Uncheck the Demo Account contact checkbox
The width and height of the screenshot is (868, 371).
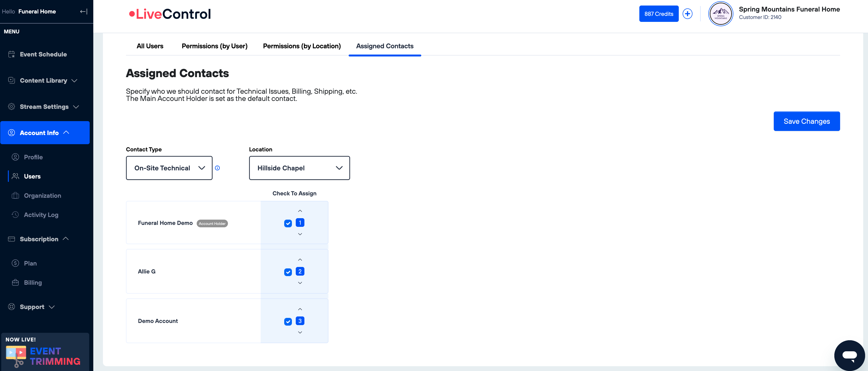pos(288,321)
